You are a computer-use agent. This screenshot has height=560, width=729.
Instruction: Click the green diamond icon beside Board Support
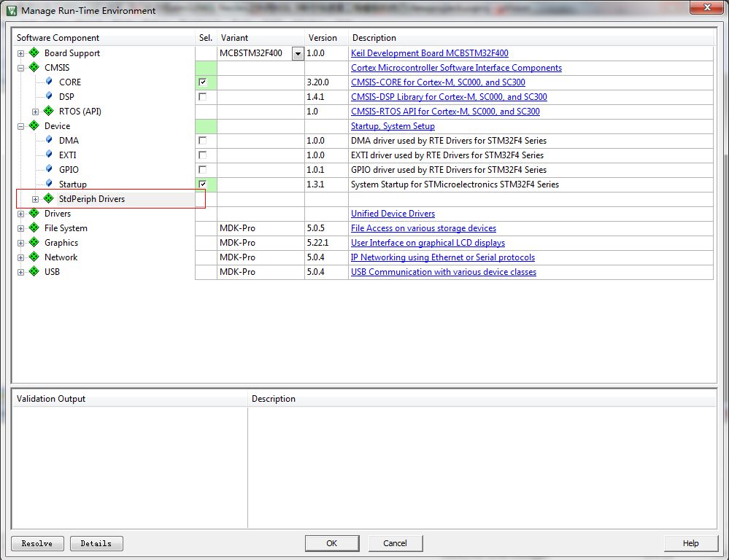[x=34, y=53]
